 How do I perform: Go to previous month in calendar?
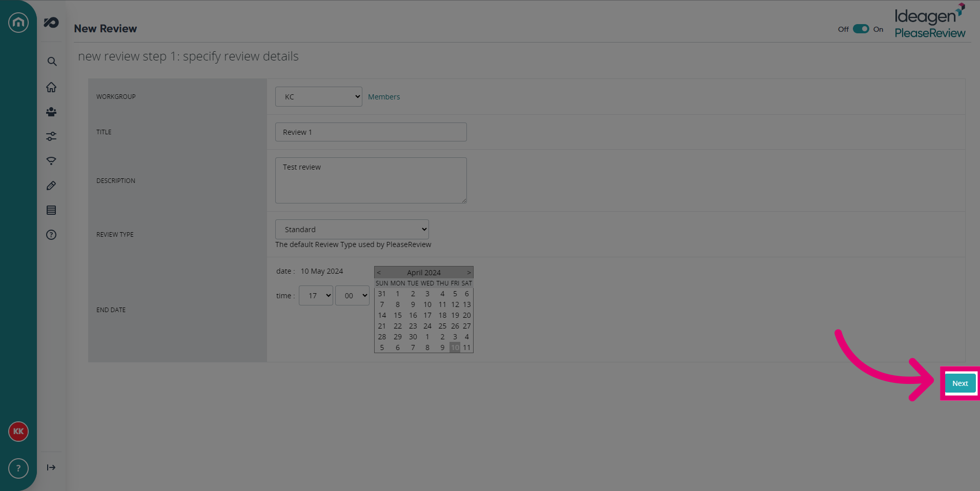[x=379, y=273]
